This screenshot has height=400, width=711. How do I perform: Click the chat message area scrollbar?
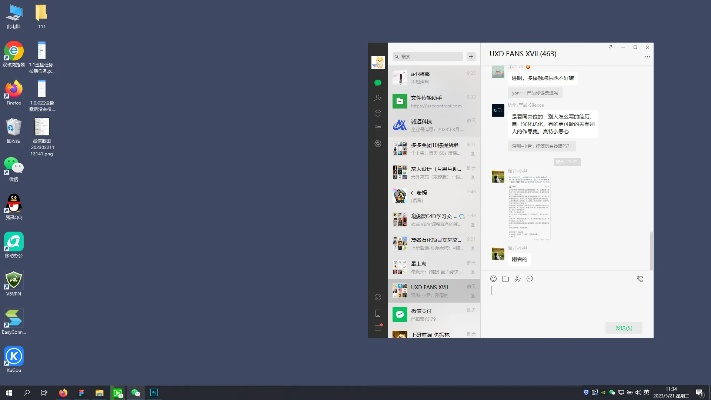pos(651,250)
